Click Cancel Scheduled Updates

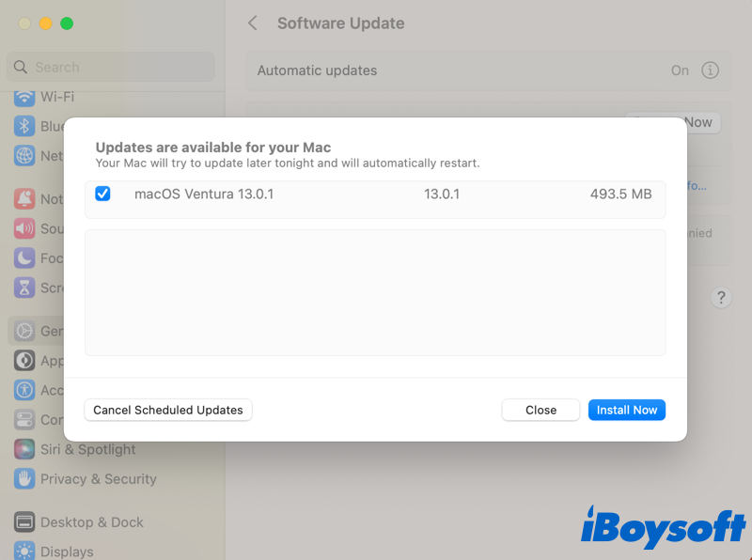tap(168, 410)
